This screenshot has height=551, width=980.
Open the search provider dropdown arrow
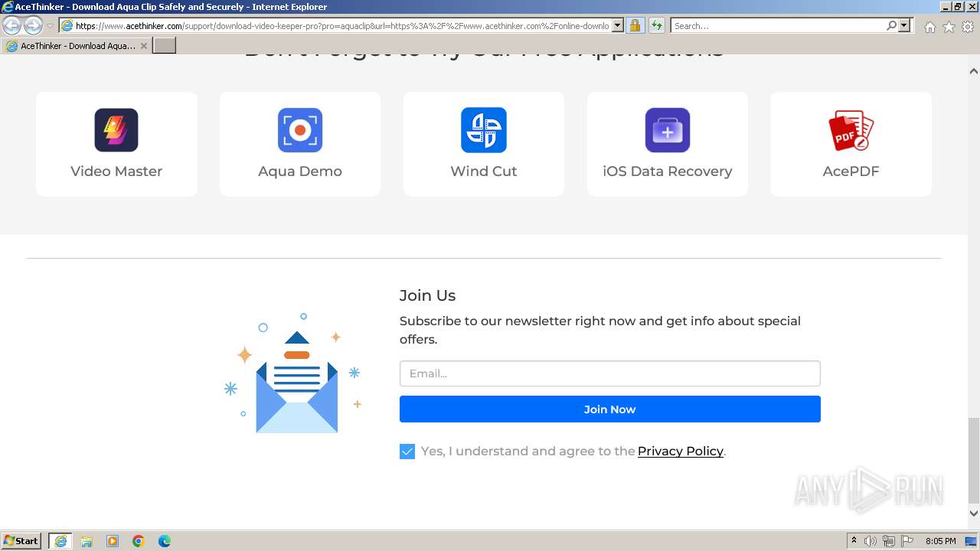point(904,26)
